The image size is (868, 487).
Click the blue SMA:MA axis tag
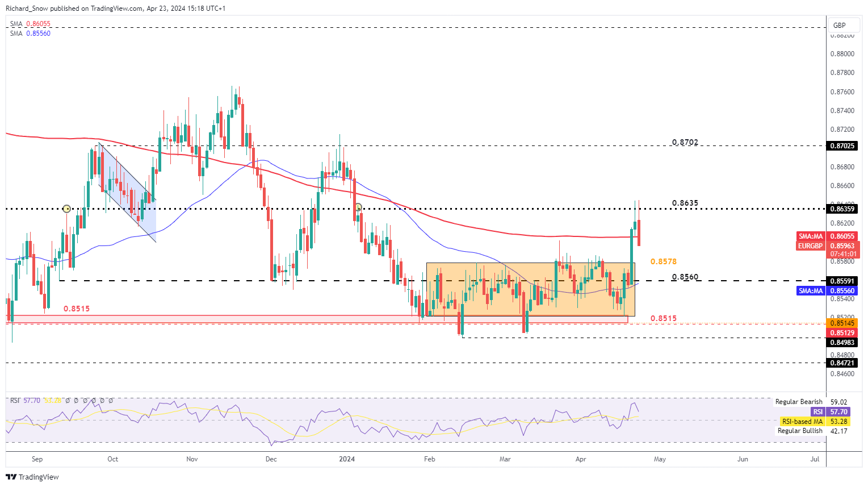coord(811,291)
